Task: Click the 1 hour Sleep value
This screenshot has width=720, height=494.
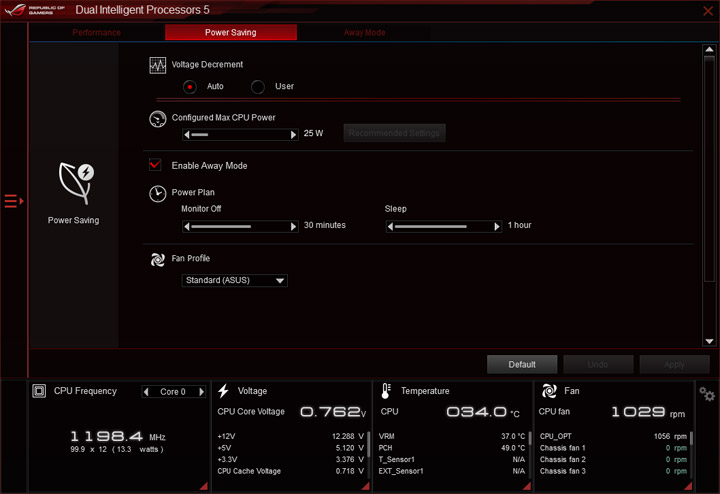Action: (519, 225)
